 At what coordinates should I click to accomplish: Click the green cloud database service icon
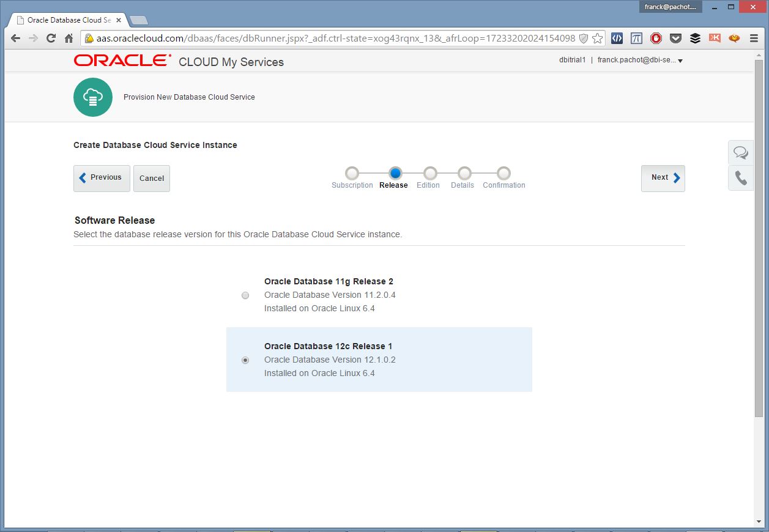93,97
